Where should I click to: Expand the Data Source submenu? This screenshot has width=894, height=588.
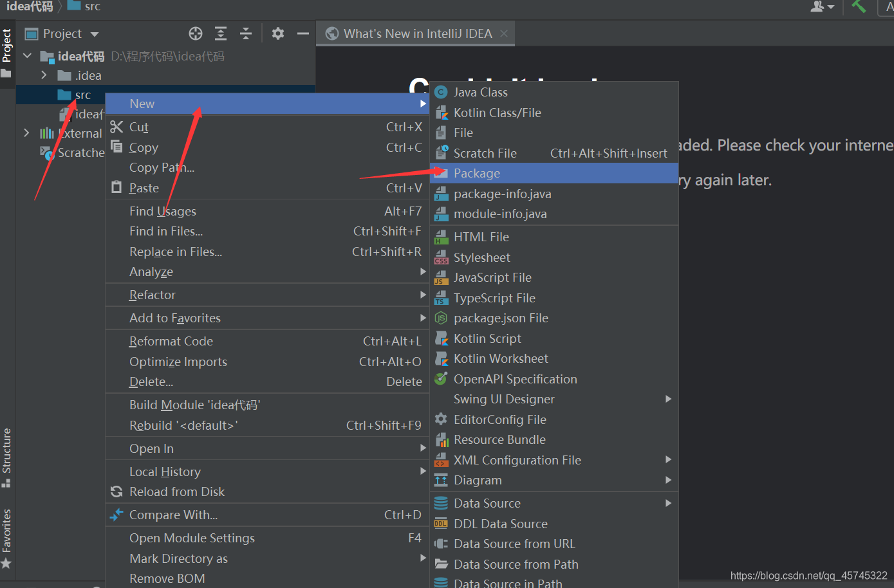pyautogui.click(x=554, y=503)
